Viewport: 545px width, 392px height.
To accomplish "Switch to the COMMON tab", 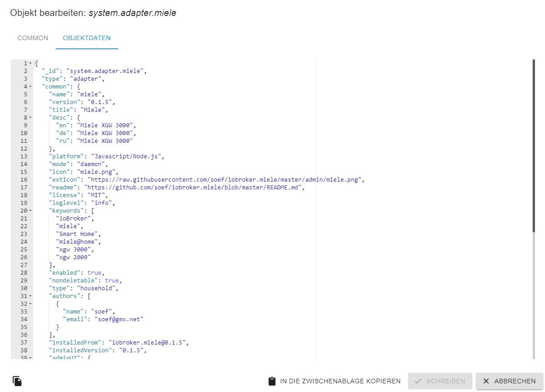I will click(x=33, y=38).
